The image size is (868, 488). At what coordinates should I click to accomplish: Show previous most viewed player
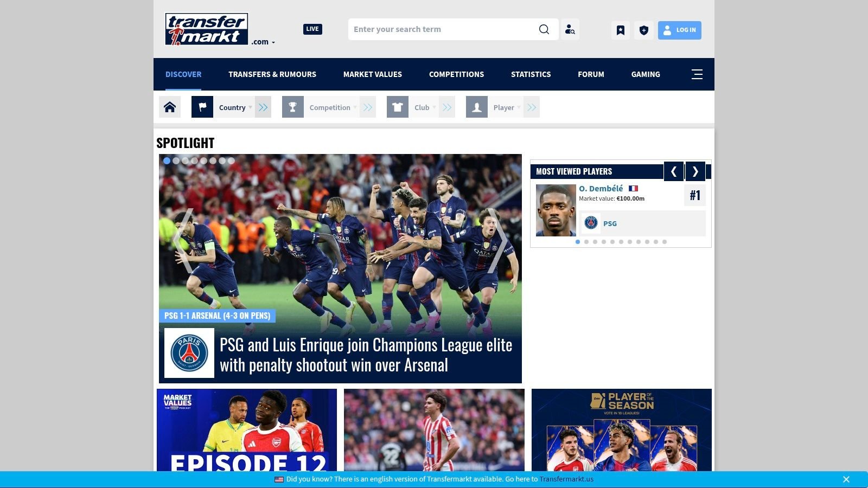click(x=674, y=171)
